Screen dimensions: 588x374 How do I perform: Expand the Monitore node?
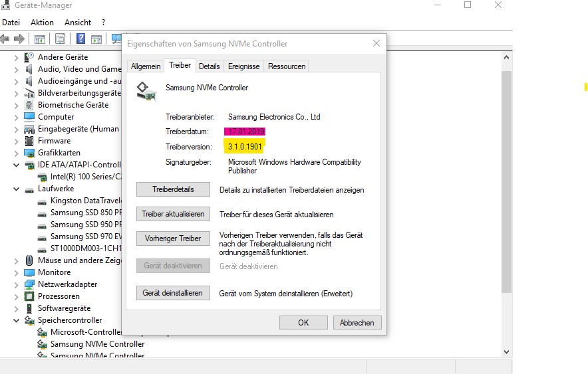[16, 273]
